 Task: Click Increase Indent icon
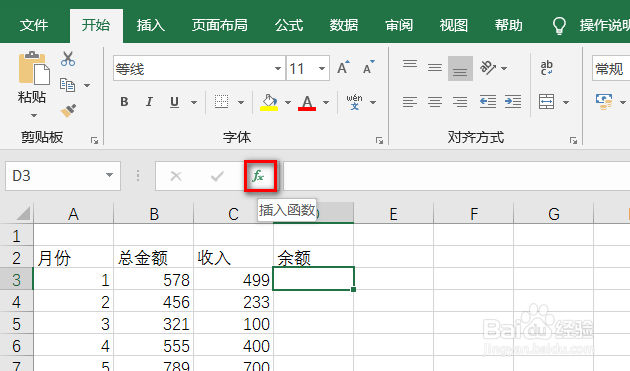tap(513, 102)
